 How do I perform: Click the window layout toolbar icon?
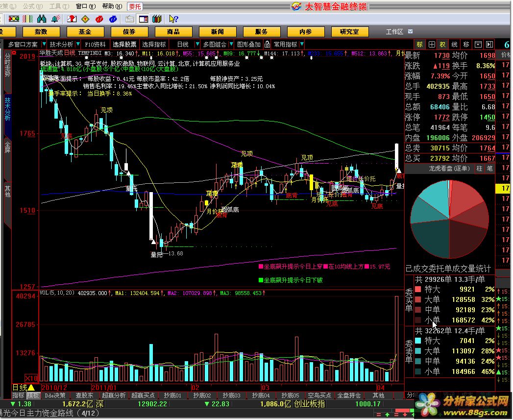point(143,19)
